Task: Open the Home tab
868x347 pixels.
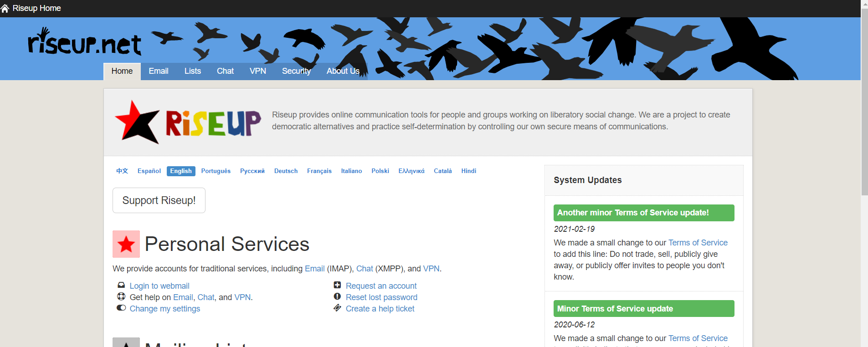Action: (x=122, y=71)
